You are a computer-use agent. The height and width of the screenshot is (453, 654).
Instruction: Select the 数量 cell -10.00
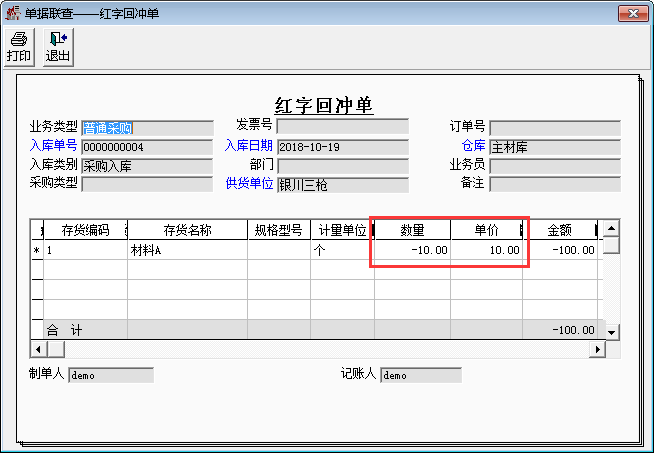pos(413,250)
